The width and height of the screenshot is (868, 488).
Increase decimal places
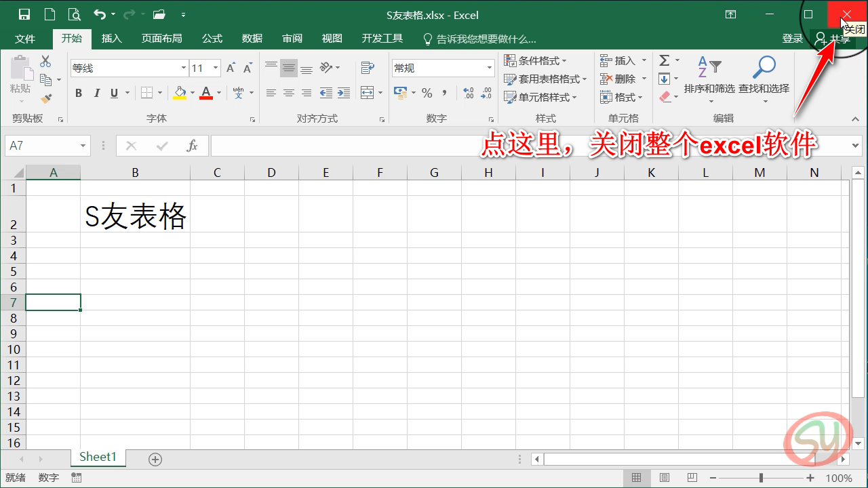click(469, 94)
